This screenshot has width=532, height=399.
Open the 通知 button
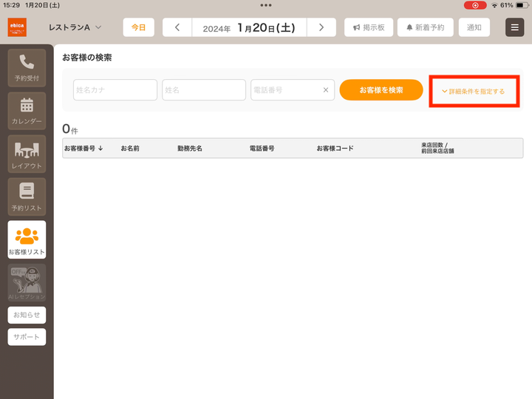(474, 27)
